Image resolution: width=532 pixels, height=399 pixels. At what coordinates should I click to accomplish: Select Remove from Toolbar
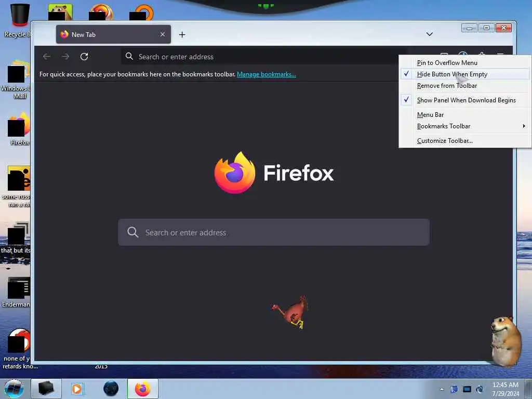[x=465, y=86]
